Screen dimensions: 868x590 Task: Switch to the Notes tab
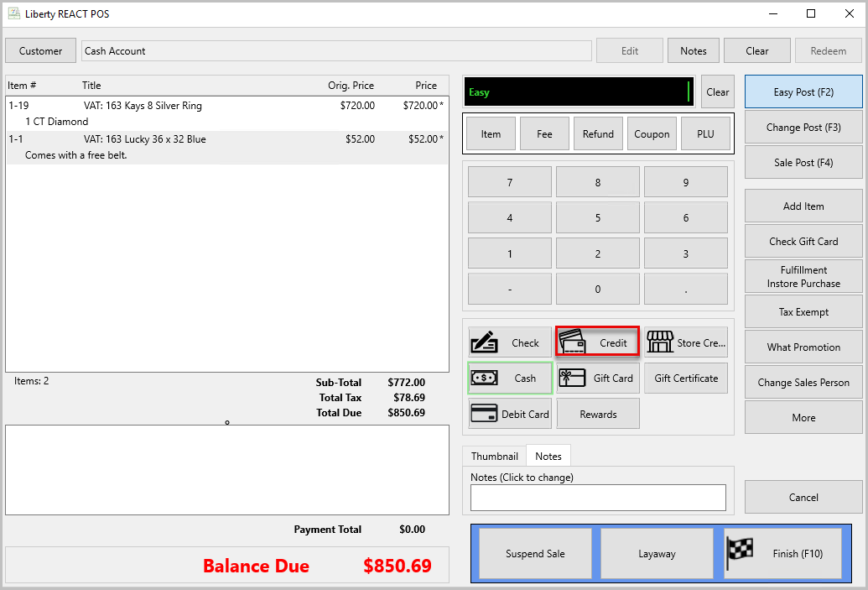tap(548, 456)
